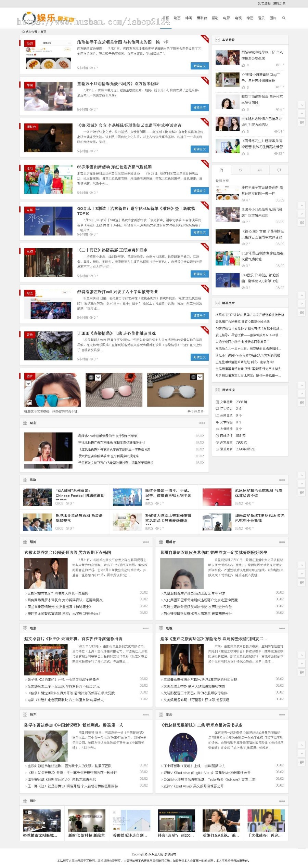
Task: Click 阅读全文 for the 65岁米雪 article
Action: point(200,191)
